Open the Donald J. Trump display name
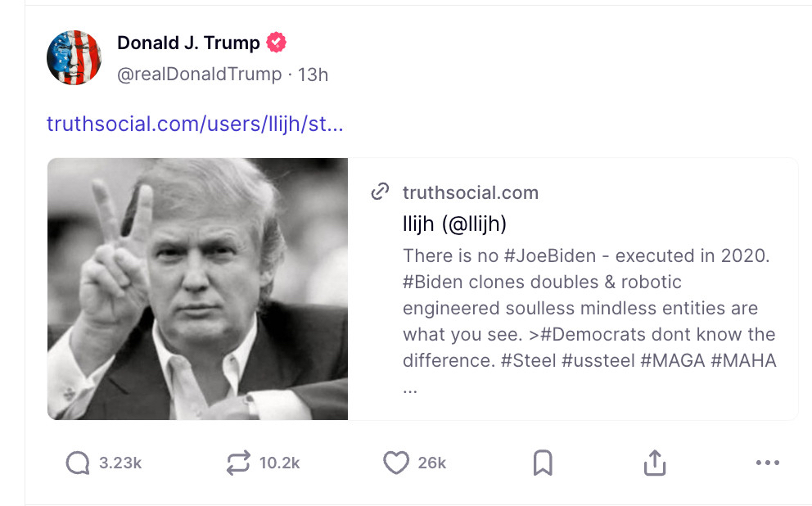Image resolution: width=812 pixels, height=506 pixels. 188,43
